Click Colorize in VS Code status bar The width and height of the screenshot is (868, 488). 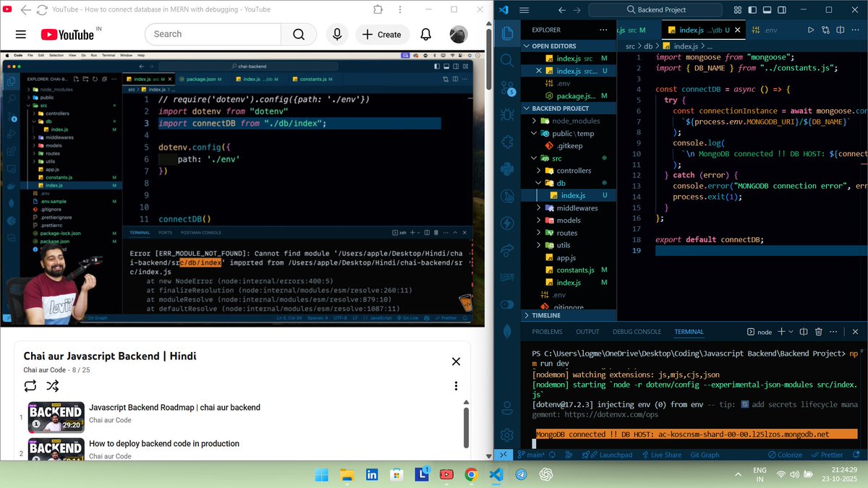[x=784, y=455]
